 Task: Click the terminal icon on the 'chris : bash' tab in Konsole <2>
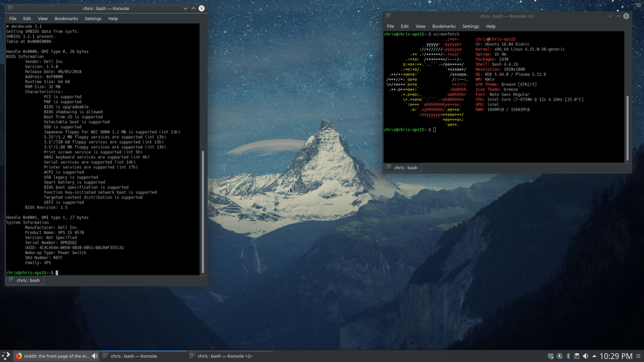pyautogui.click(x=389, y=167)
